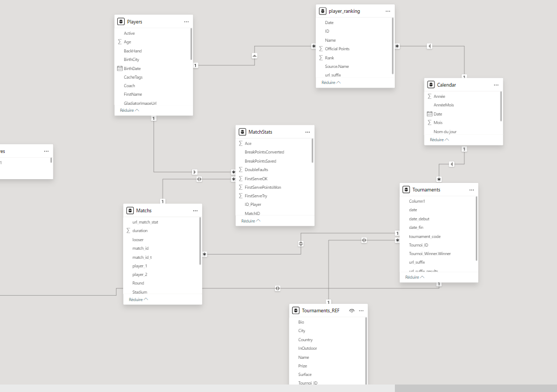Collapse Calendar table with Réduire

(x=439, y=140)
